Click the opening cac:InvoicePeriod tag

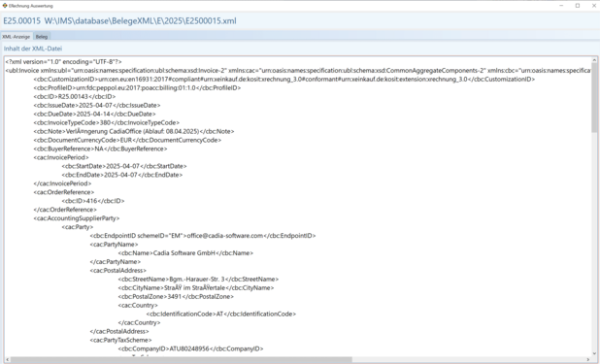pyautogui.click(x=61, y=157)
